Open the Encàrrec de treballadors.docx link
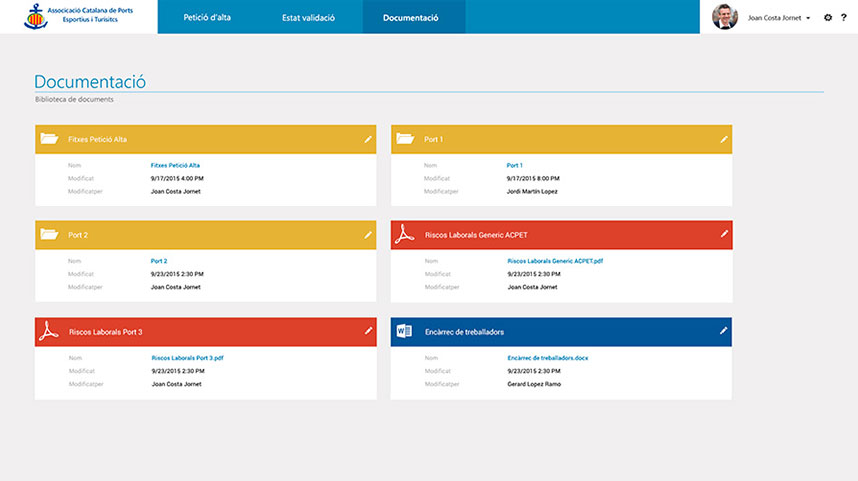The image size is (858, 481). [554, 357]
